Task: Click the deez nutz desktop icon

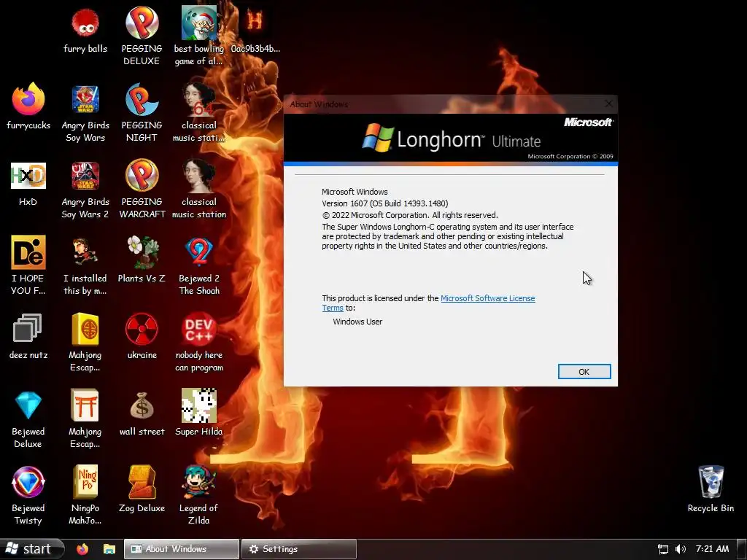Action: (x=28, y=336)
